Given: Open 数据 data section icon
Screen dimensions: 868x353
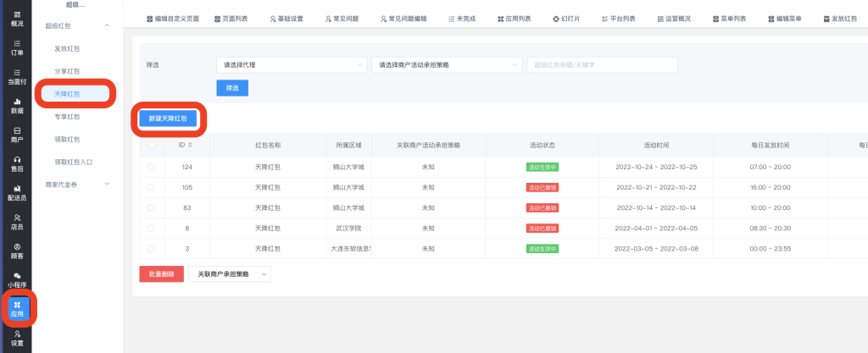Looking at the screenshot, I should (x=17, y=106).
